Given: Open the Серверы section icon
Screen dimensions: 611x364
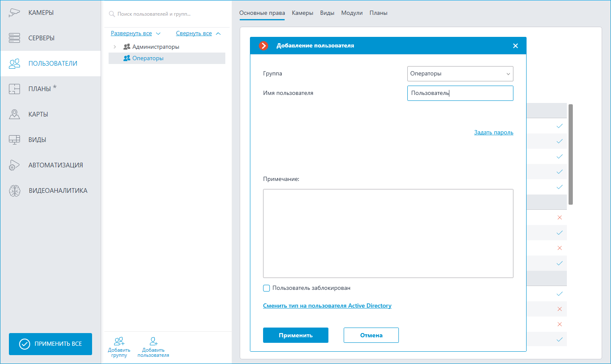Looking at the screenshot, I should (14, 38).
